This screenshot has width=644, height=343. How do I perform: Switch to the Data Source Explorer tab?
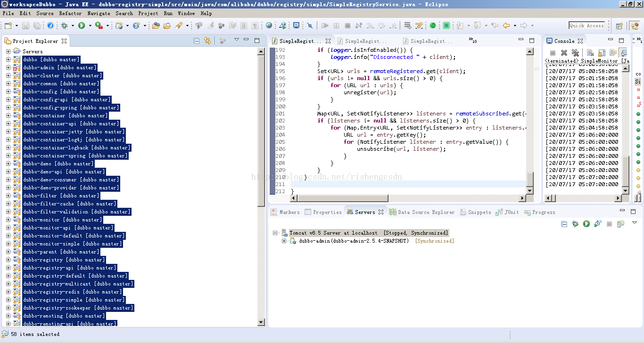(x=422, y=212)
